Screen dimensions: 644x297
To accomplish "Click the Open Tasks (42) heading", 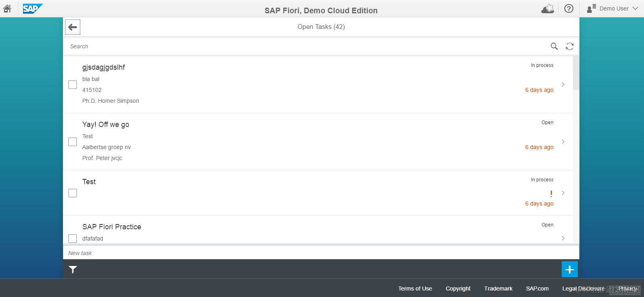I will coord(321,27).
